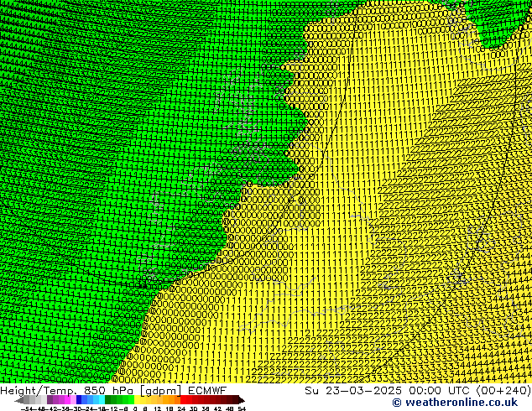Click the '12' label under the color scale
Viewport: 532px width, 411px height.
(x=158, y=409)
